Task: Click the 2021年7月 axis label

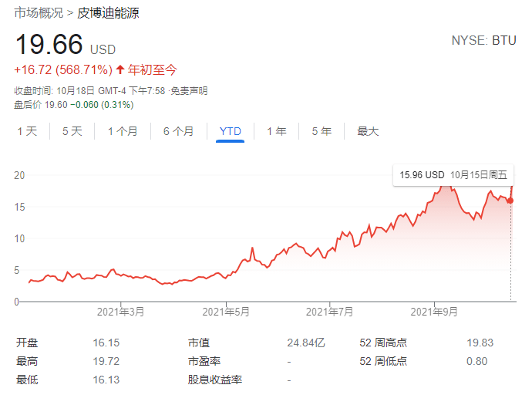Action: point(329,312)
